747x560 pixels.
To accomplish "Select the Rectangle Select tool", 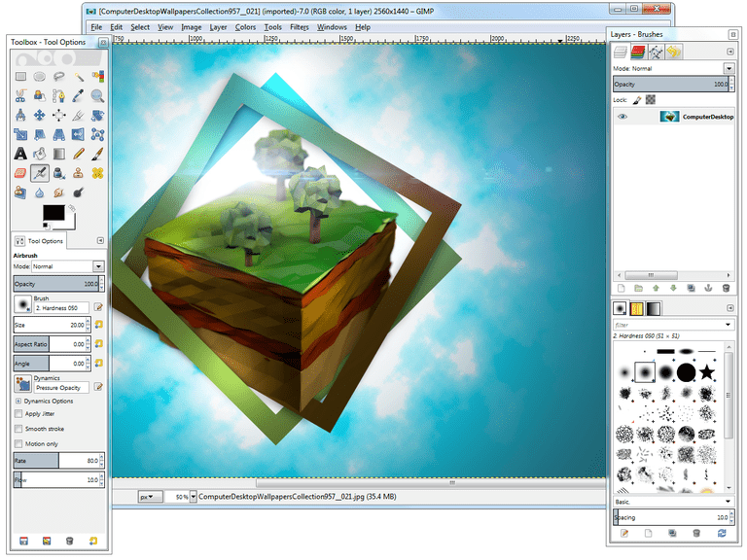I will click(20, 77).
